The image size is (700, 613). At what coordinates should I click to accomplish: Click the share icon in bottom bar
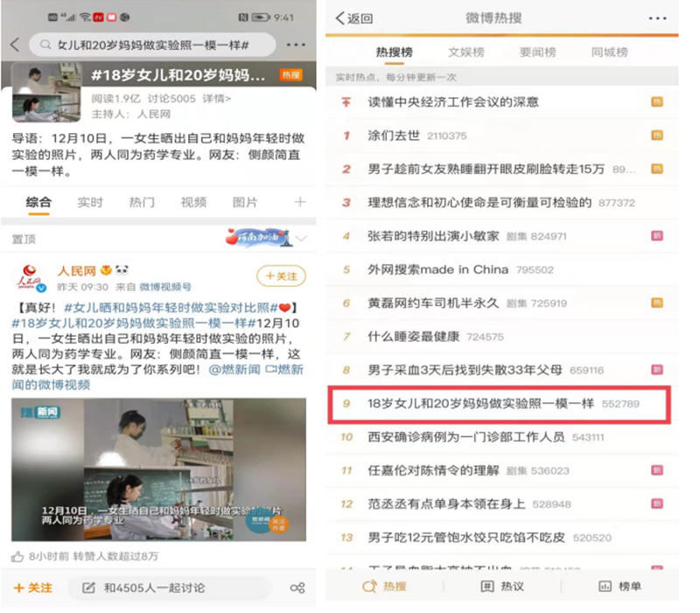(x=297, y=588)
